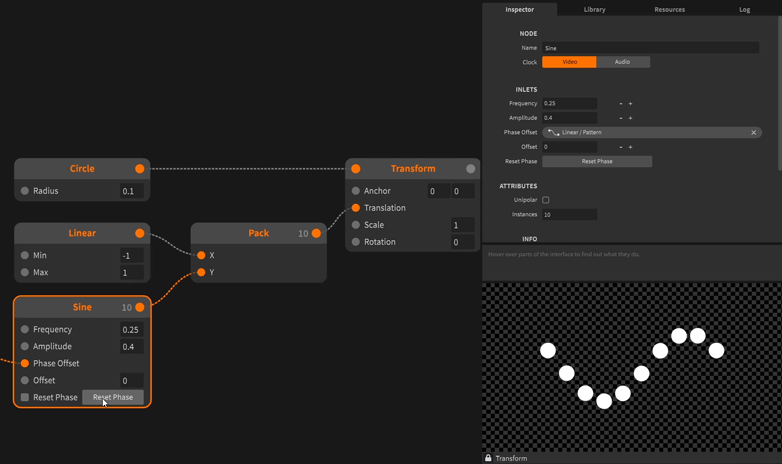Image resolution: width=782 pixels, height=464 pixels.
Task: Click the Linear Min value field
Action: tap(132, 255)
